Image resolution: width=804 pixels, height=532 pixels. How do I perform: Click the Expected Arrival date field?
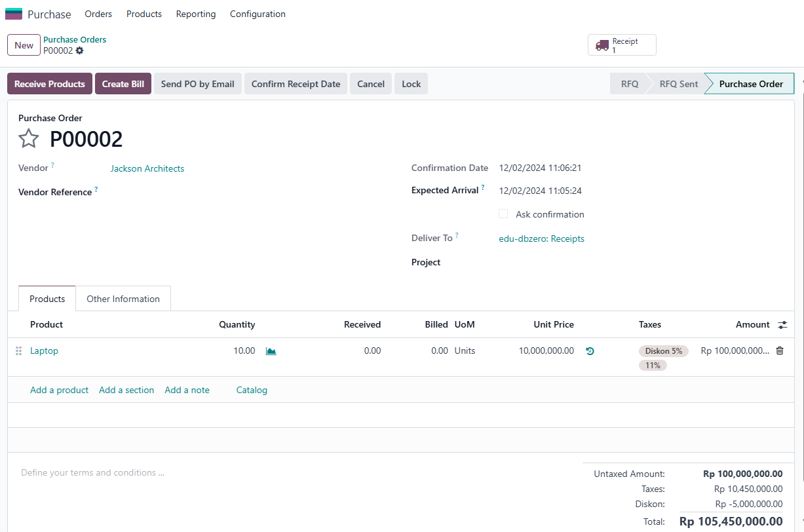tap(541, 191)
